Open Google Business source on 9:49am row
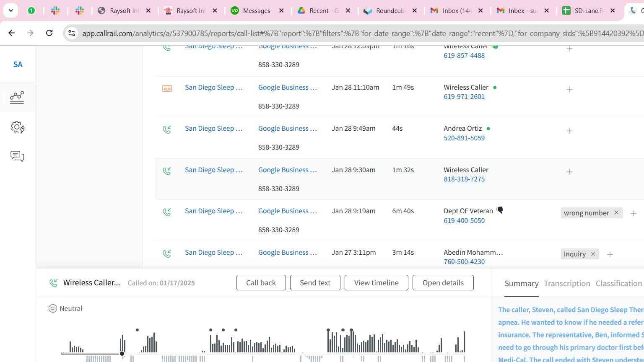This screenshot has height=362, width=644. 288,129
